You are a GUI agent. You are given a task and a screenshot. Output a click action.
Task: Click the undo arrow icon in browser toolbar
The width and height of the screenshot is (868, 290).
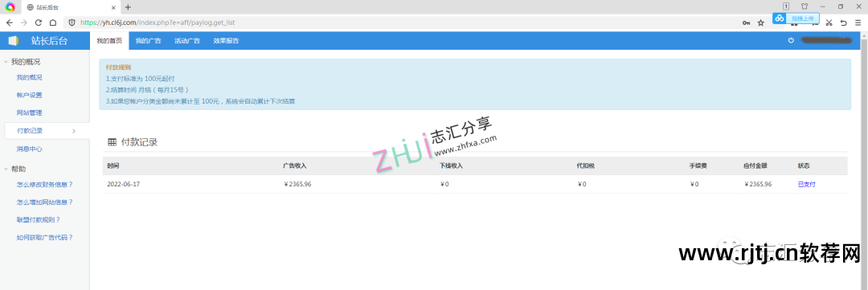pos(843,22)
